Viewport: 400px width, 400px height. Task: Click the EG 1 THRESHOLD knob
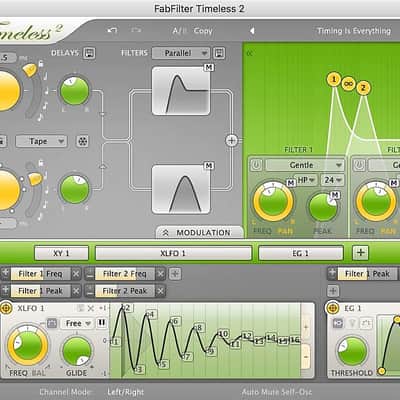coord(352,351)
